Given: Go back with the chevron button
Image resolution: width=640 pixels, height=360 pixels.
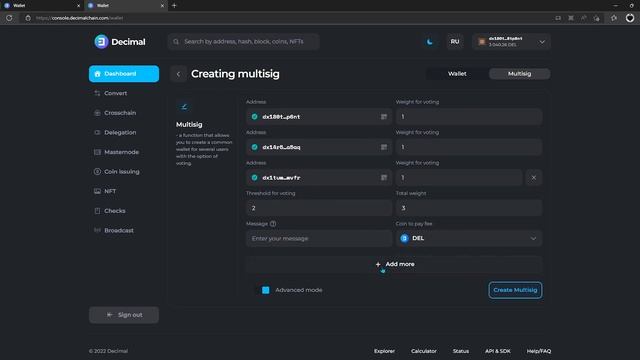Looking at the screenshot, I should tap(178, 74).
